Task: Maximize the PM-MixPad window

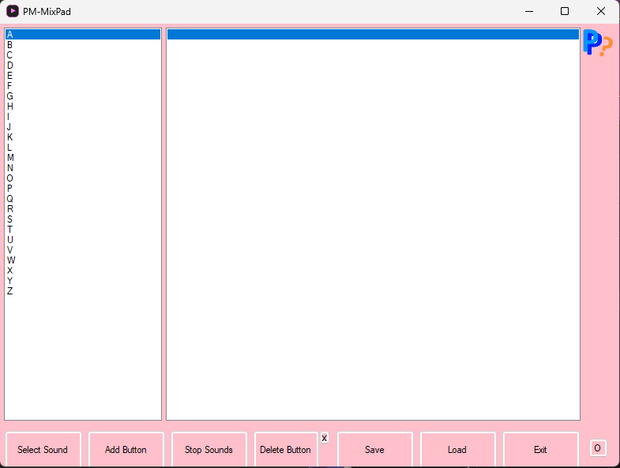Action: tap(565, 11)
